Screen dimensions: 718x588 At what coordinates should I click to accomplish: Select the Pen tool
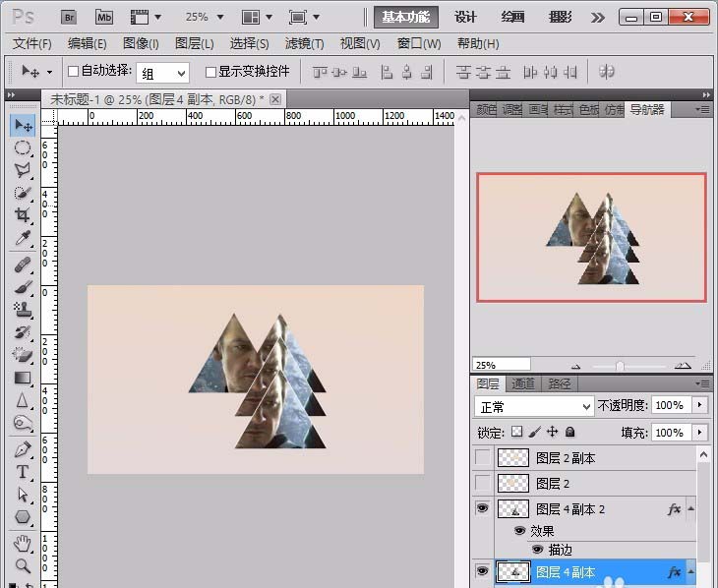pyautogui.click(x=22, y=449)
